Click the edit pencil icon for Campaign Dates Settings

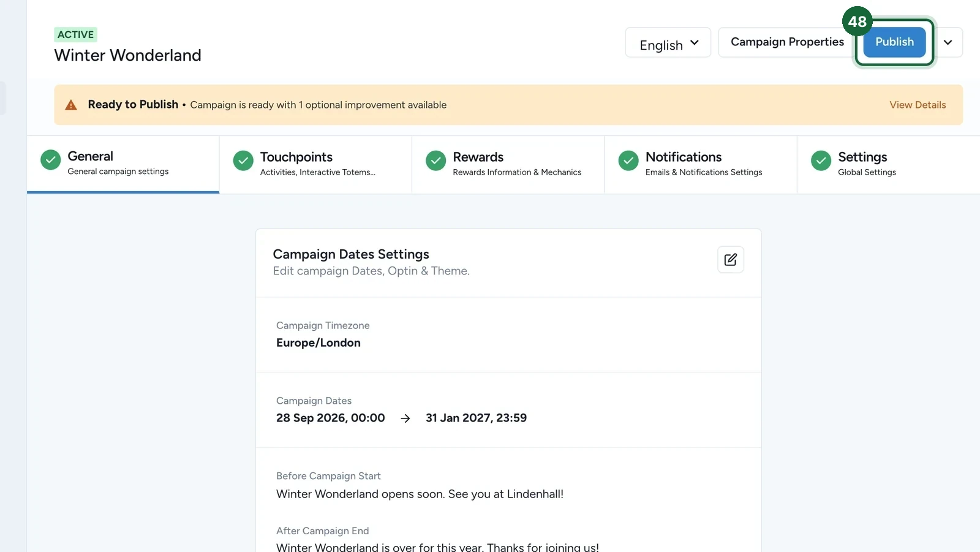[731, 260]
